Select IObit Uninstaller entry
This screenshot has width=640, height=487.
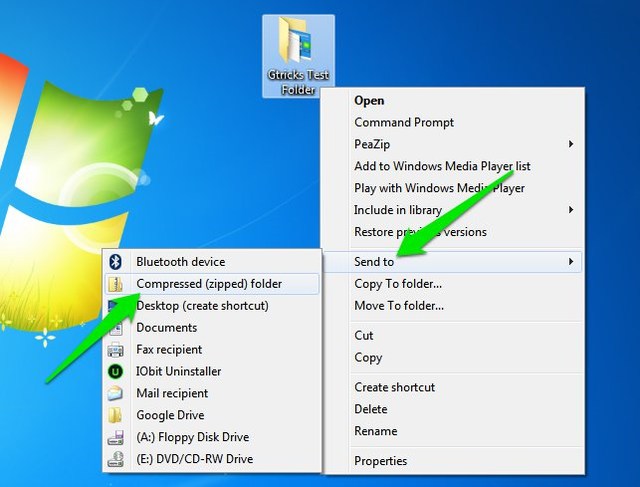[x=212, y=371]
